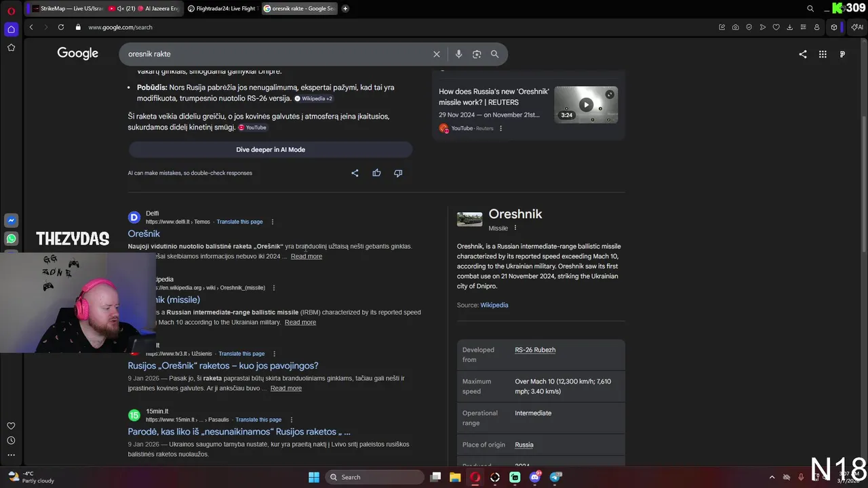The width and height of the screenshot is (868, 488).
Task: Open more options for Reuters video
Action: [x=501, y=128]
